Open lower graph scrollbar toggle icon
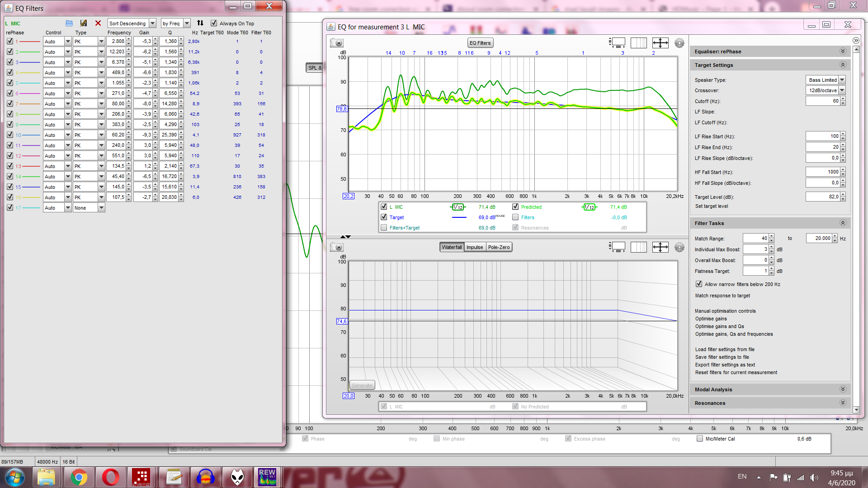 point(617,247)
